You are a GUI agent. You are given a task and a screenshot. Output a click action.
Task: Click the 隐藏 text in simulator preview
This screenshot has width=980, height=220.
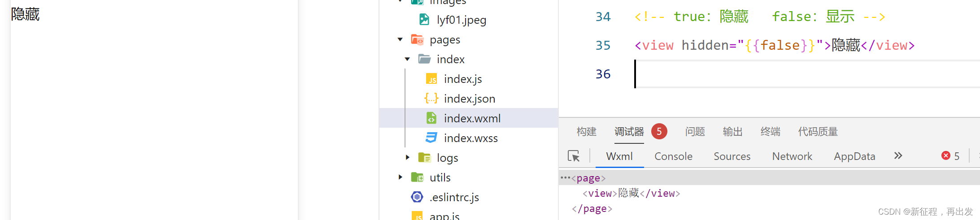[25, 14]
